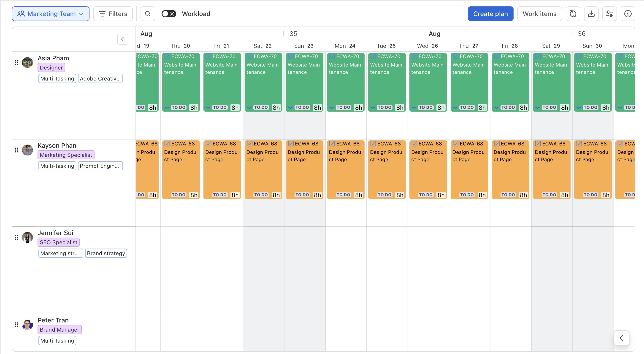The image size is (644, 354).
Task: Click the Filters funnel icon
Action: pos(102,14)
